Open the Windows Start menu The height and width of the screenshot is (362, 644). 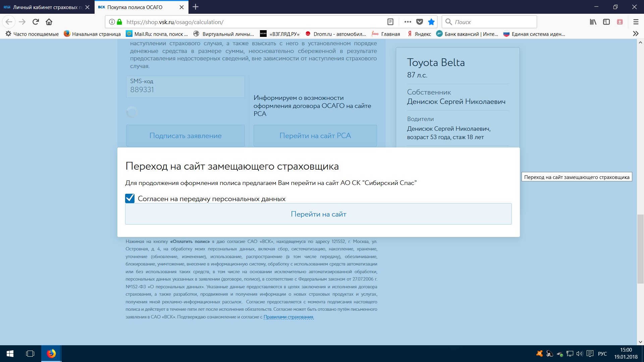point(10,354)
